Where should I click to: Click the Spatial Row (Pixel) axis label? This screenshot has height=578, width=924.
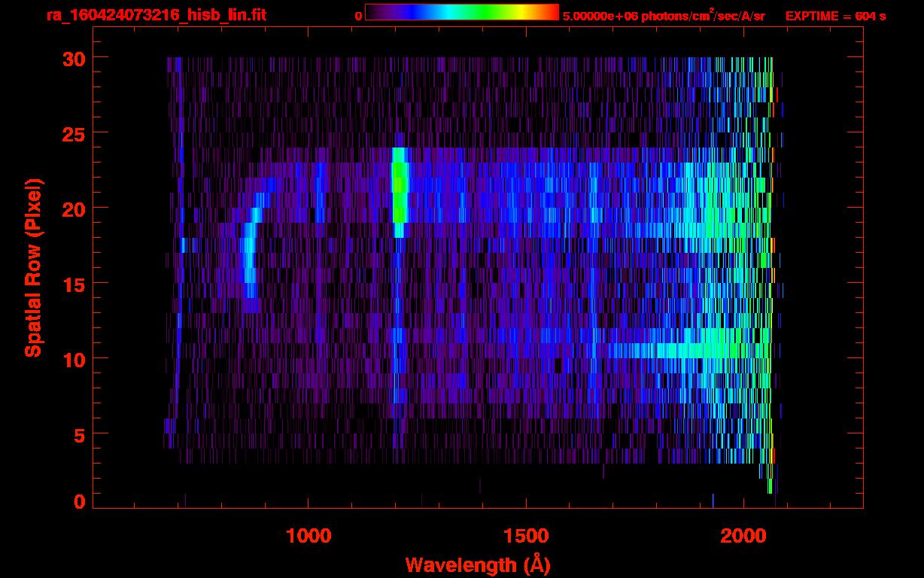pyautogui.click(x=33, y=267)
